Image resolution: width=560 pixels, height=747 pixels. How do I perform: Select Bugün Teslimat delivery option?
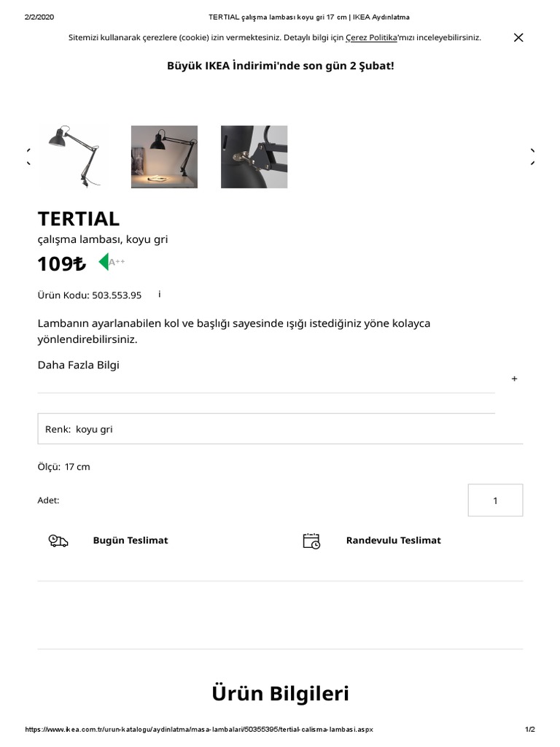(x=131, y=541)
